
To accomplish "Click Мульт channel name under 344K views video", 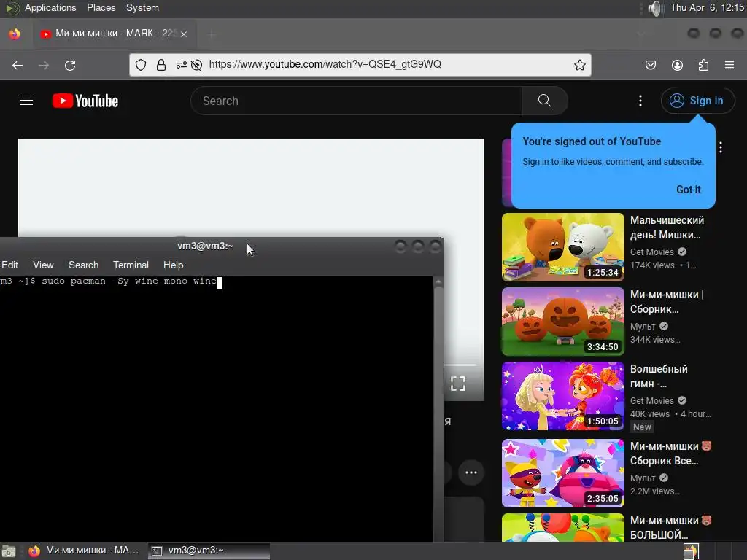I will pos(643,326).
